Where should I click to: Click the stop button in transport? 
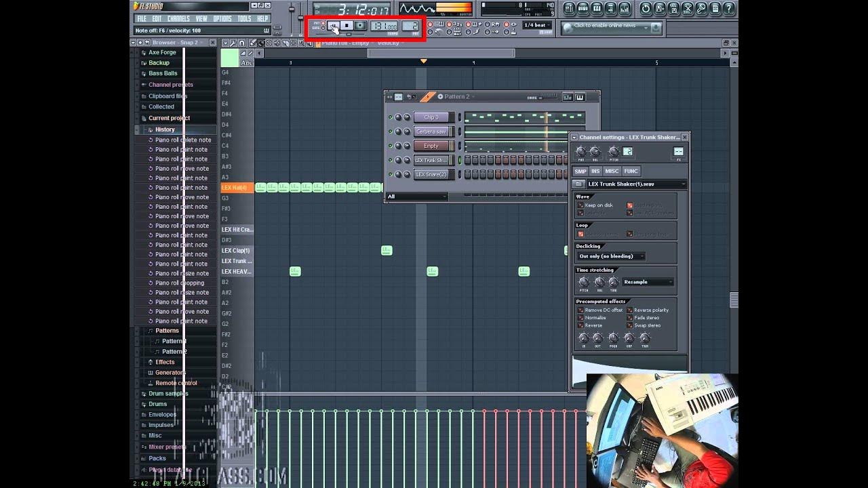tap(347, 26)
